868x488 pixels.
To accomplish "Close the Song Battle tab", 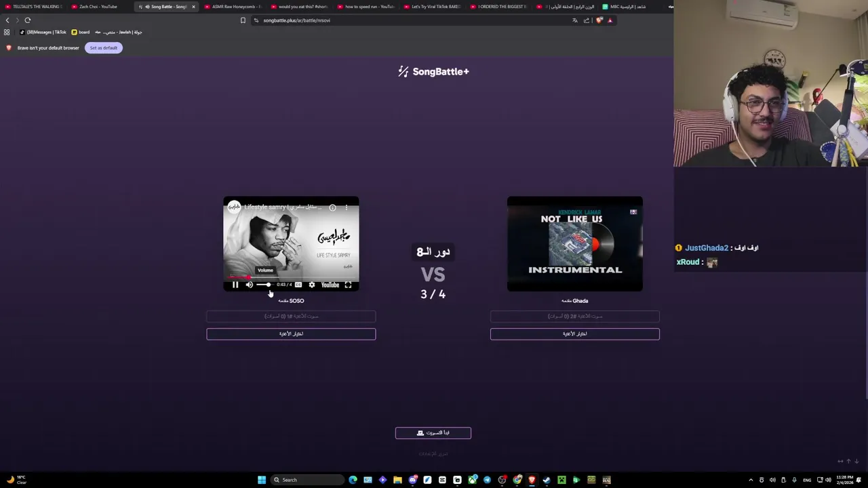I will 193,7.
